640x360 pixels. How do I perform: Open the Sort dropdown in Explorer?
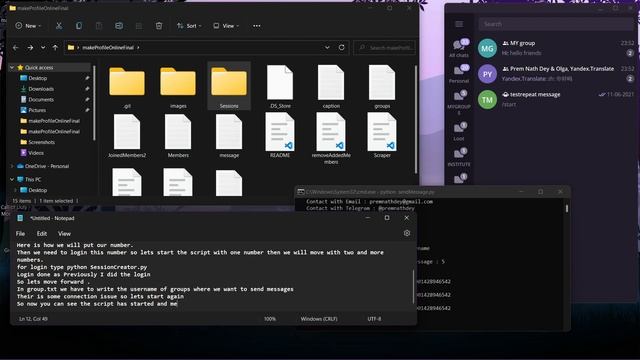coord(189,26)
